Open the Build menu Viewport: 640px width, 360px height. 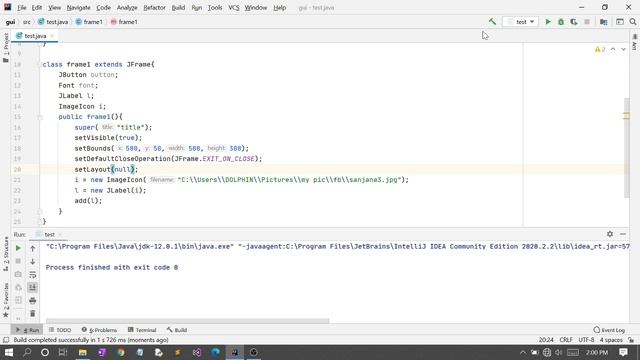[x=178, y=7]
